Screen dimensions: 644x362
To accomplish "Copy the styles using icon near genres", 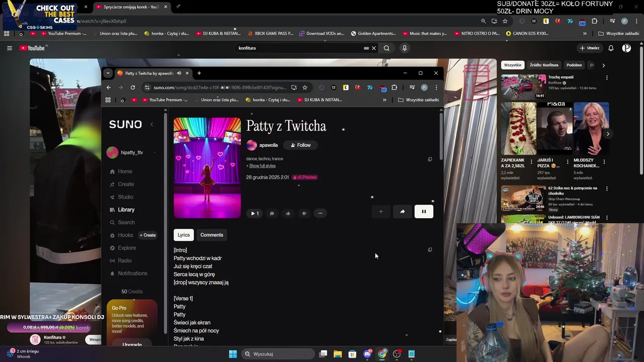I will [x=430, y=159].
